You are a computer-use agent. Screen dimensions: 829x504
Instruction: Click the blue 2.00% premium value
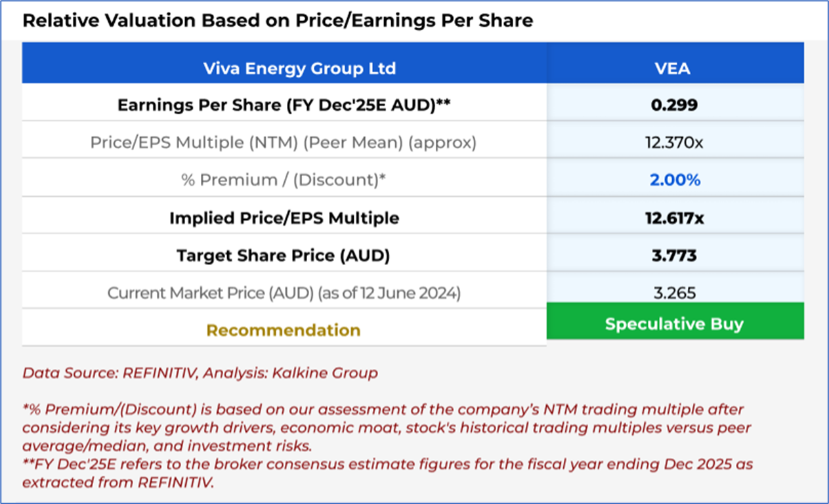[x=675, y=179]
